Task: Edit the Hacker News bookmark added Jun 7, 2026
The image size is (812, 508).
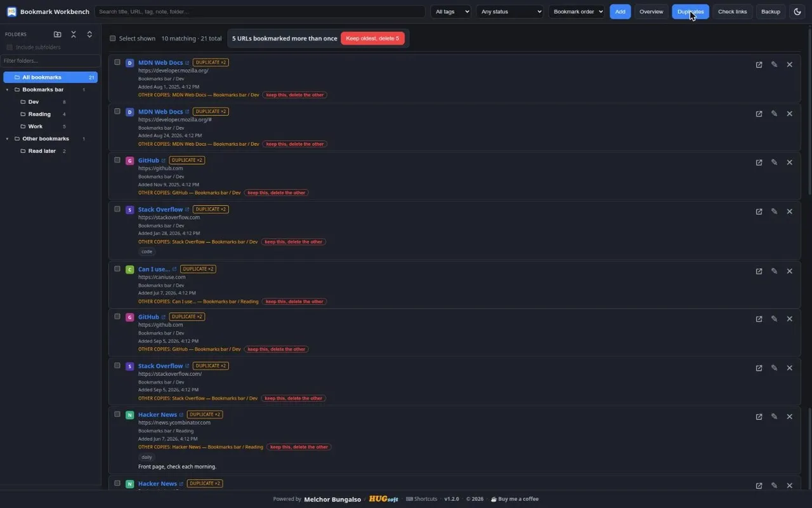Action: pyautogui.click(x=774, y=417)
